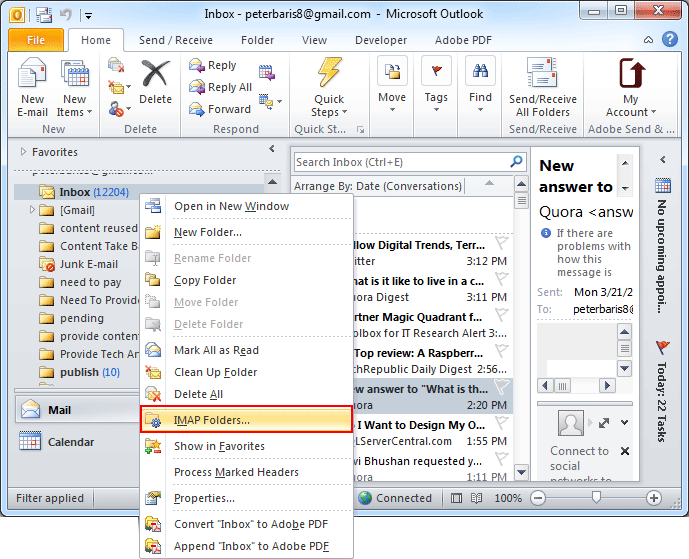Choose New Folder... from context menu
689x559 pixels.
point(247,232)
